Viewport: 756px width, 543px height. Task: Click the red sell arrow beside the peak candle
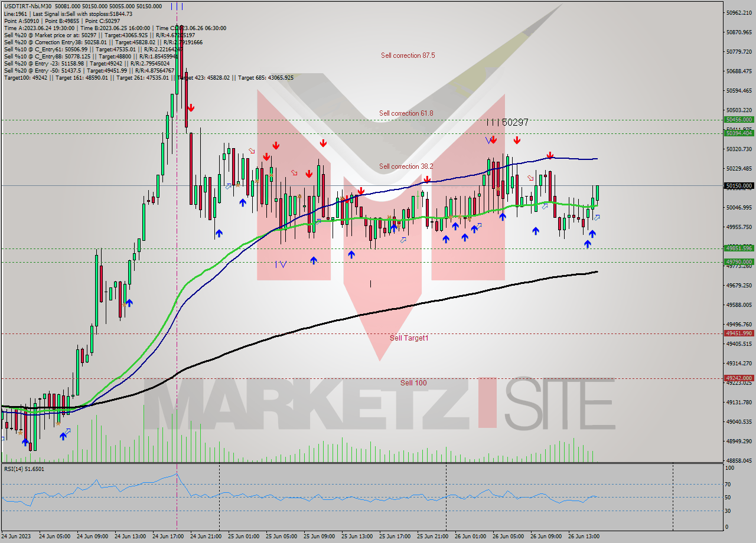(191, 107)
